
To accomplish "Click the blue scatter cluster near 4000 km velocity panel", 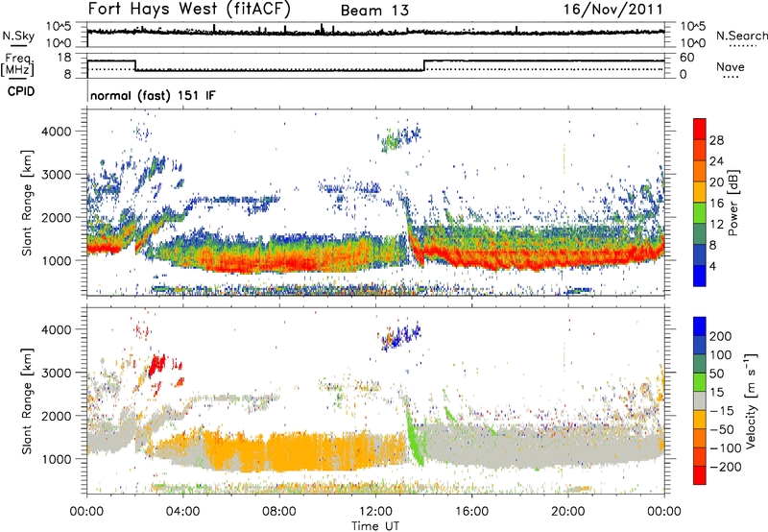I will pos(400,336).
